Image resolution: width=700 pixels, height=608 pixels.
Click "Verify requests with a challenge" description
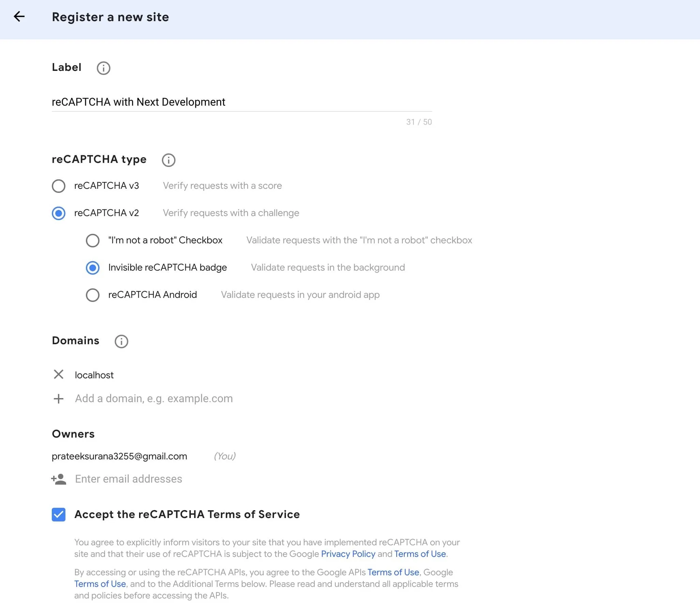pyautogui.click(x=231, y=213)
